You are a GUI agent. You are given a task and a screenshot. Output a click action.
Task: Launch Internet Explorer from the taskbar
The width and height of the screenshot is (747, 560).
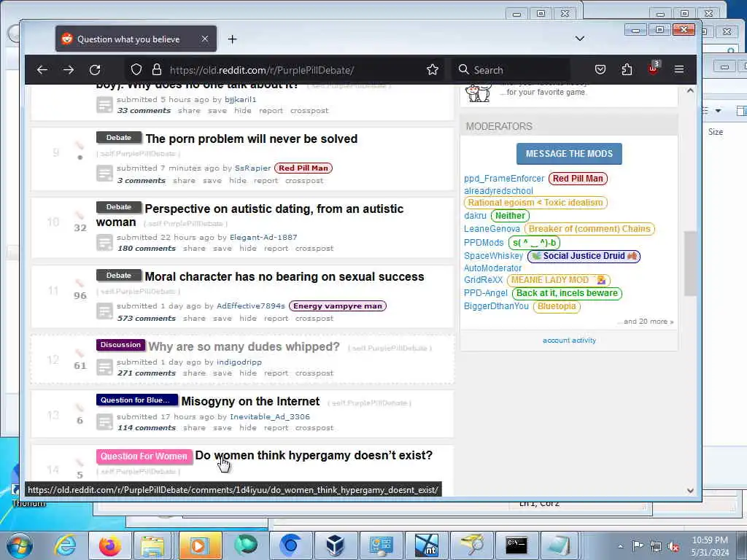(65, 545)
